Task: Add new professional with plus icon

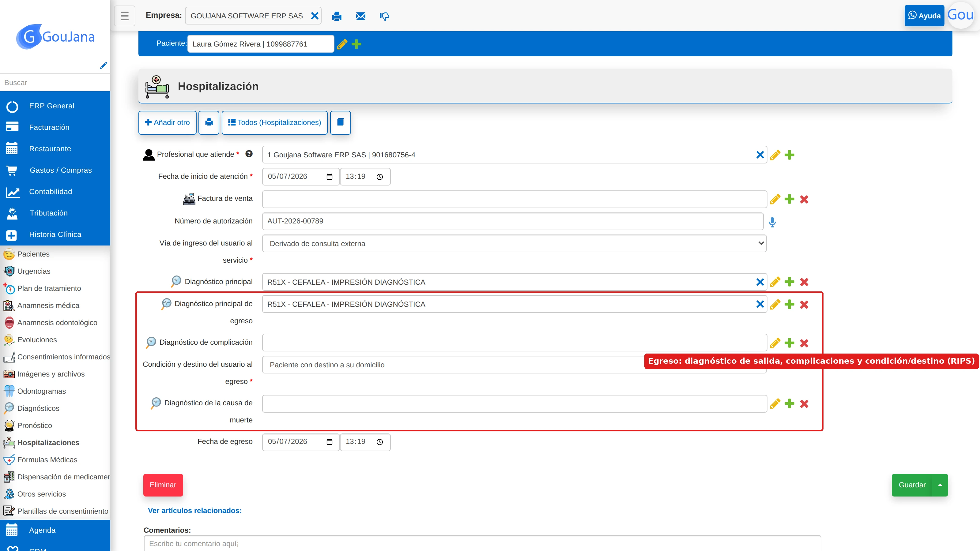Action: click(790, 155)
